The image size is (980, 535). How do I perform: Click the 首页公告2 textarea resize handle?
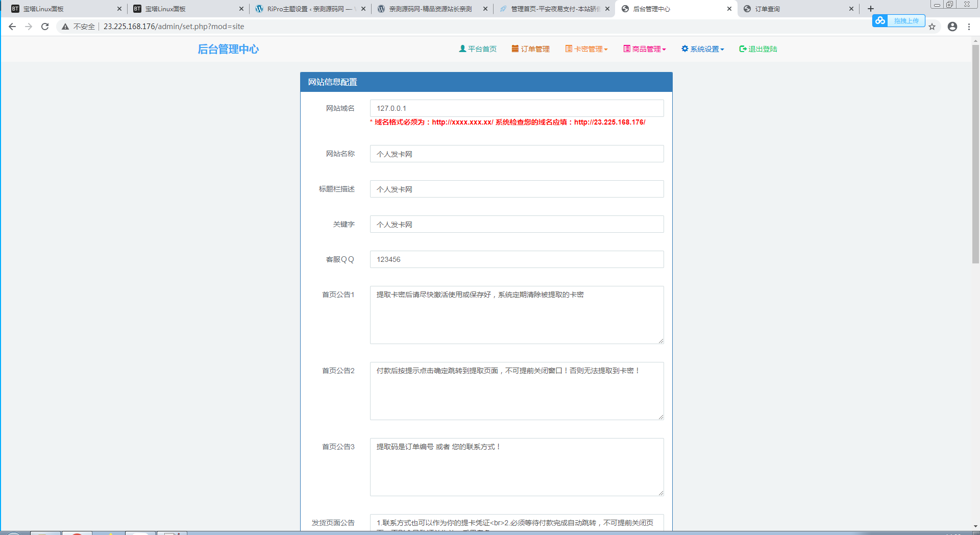click(660, 417)
